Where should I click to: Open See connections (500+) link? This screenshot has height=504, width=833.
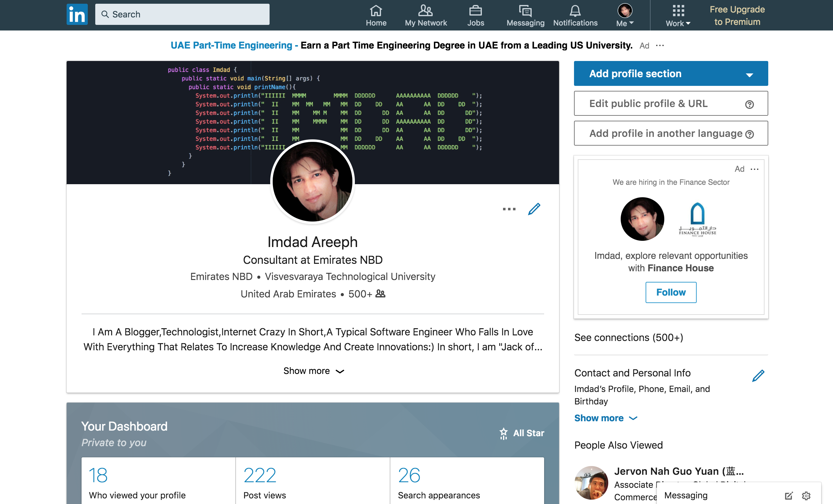(628, 337)
